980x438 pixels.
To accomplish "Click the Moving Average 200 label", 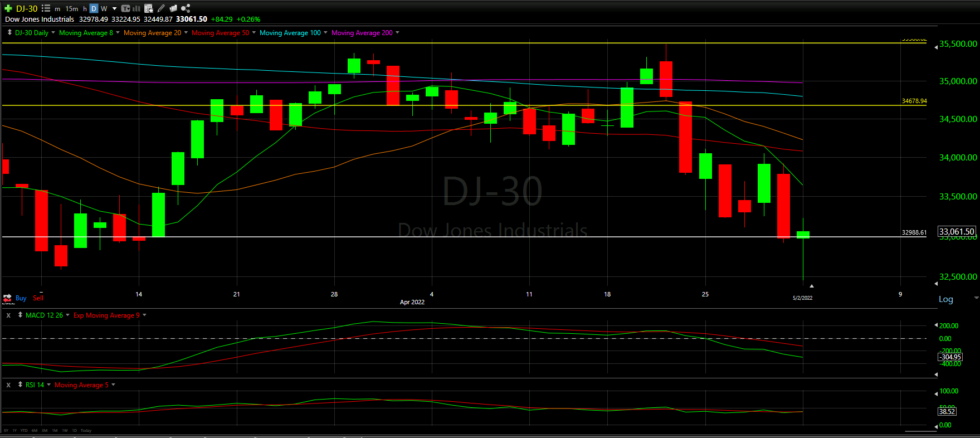I will (362, 33).
